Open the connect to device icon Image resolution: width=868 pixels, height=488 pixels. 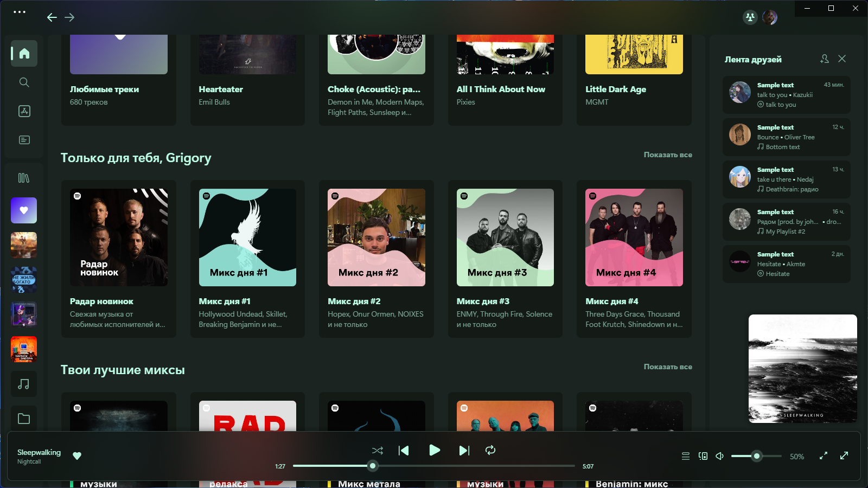[703, 456]
